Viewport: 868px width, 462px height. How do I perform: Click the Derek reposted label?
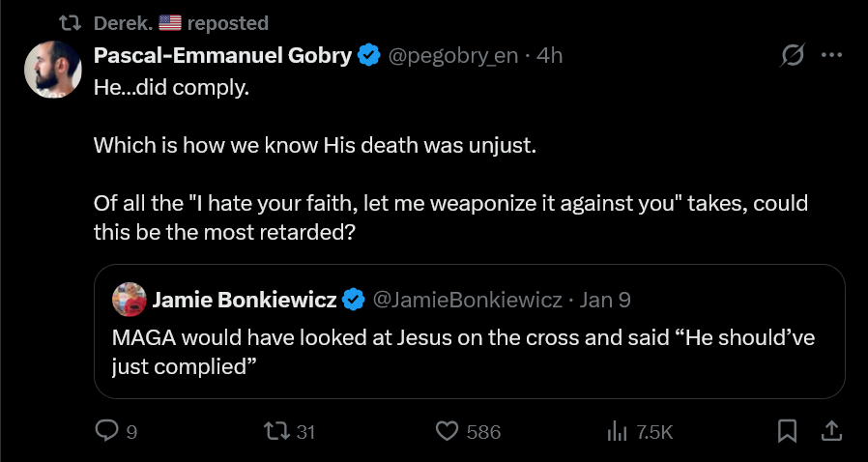click(x=182, y=22)
